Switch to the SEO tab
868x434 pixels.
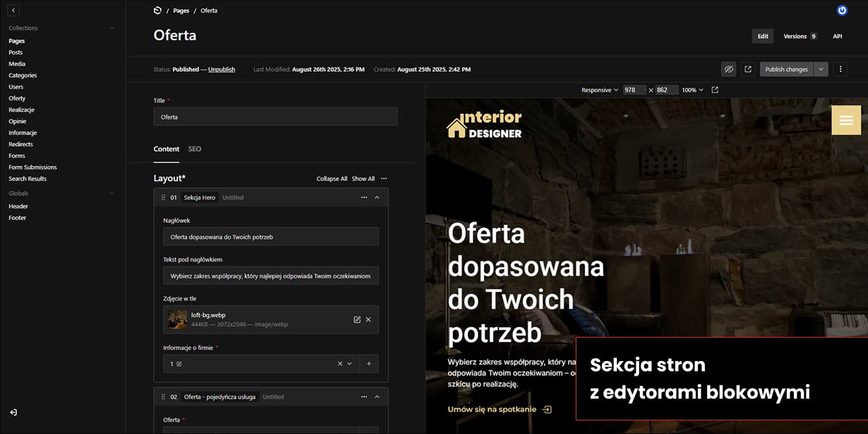(195, 149)
